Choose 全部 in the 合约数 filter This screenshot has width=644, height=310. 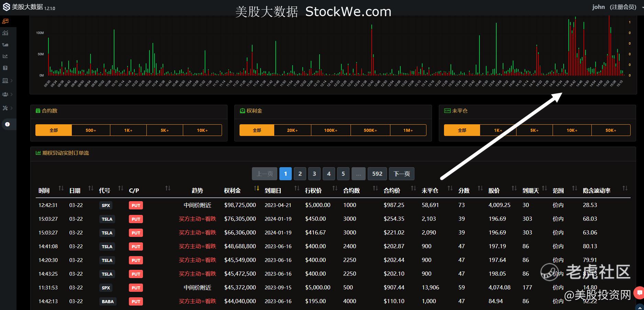click(54, 130)
